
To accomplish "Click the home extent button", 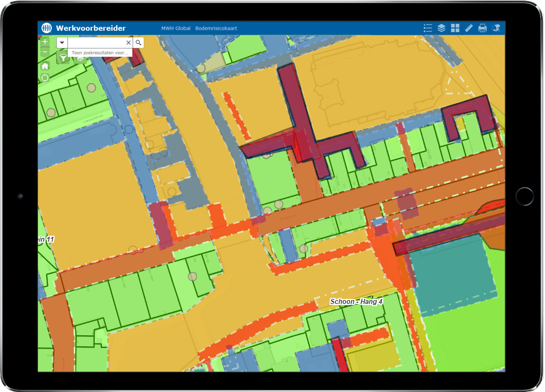I will click(45, 66).
